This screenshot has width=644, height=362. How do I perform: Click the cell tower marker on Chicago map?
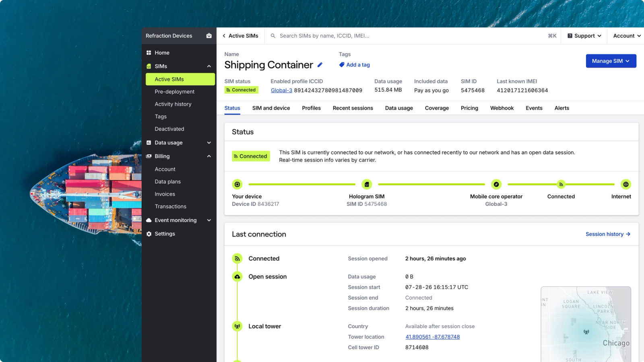pos(586,332)
